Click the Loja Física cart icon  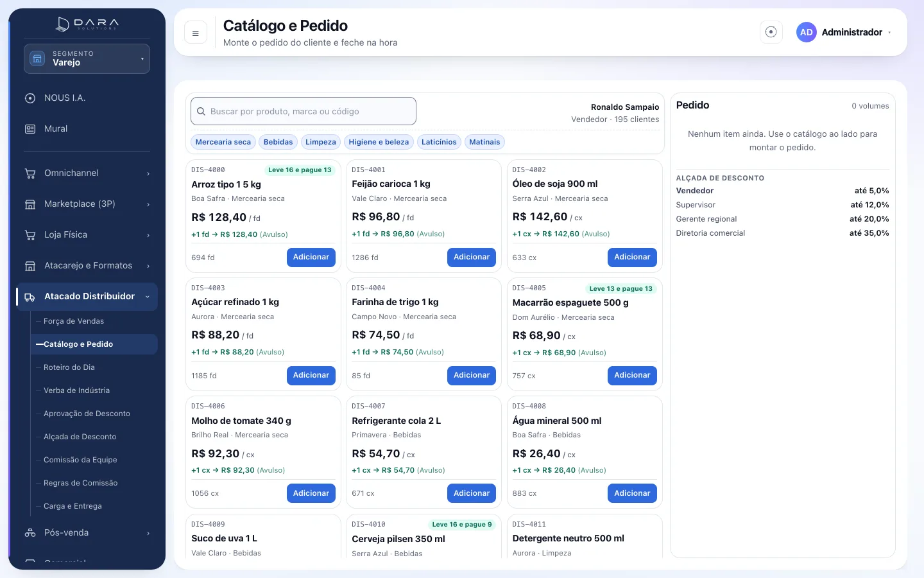(30, 235)
